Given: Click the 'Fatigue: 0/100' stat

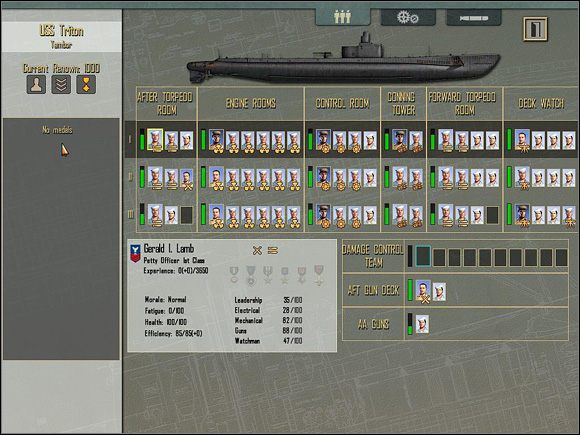Looking at the screenshot, I should [164, 311].
